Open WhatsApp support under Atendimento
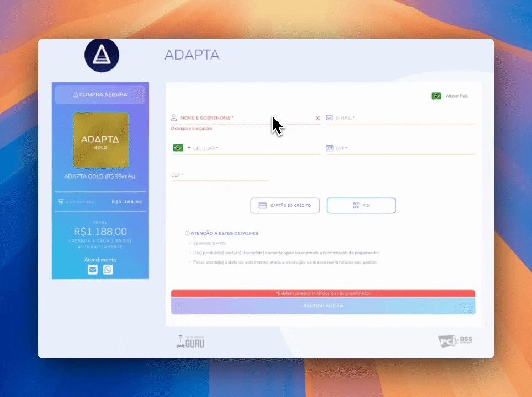The width and height of the screenshot is (532, 397). pos(108,270)
